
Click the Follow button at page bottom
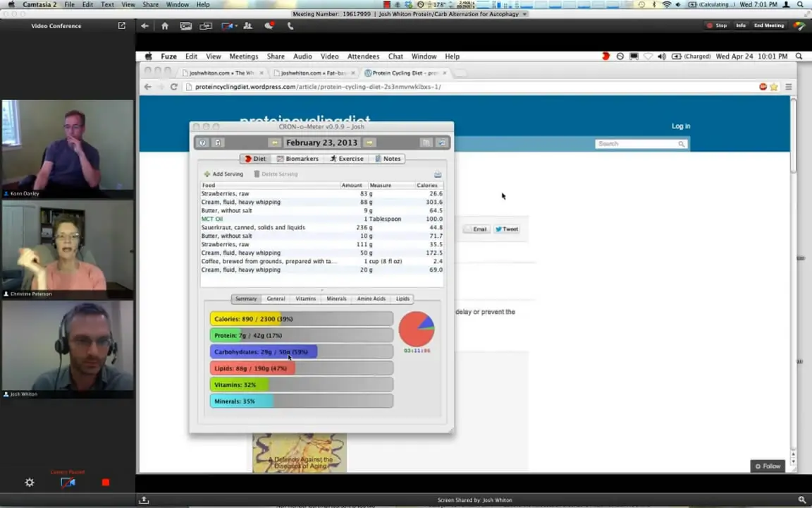(x=768, y=466)
